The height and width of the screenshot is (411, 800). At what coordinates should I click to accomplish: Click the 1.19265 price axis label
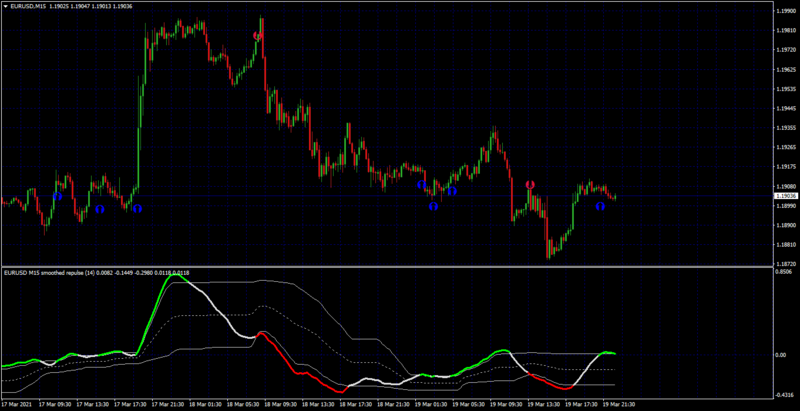tap(785, 147)
